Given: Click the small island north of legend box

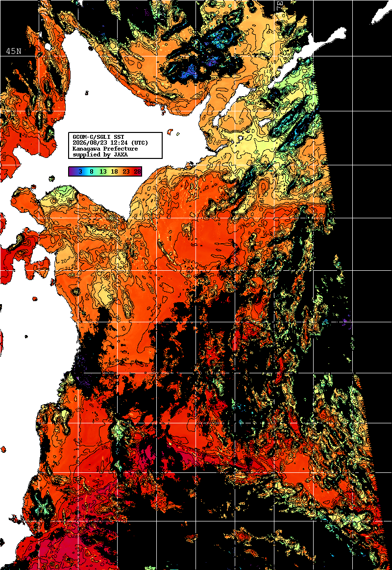Looking at the screenshot, I should tap(86, 93).
